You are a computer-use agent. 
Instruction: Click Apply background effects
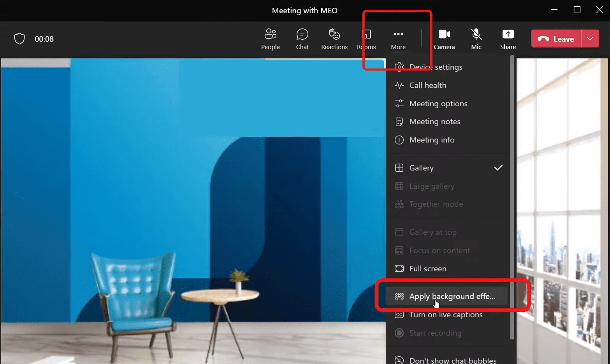(x=448, y=296)
